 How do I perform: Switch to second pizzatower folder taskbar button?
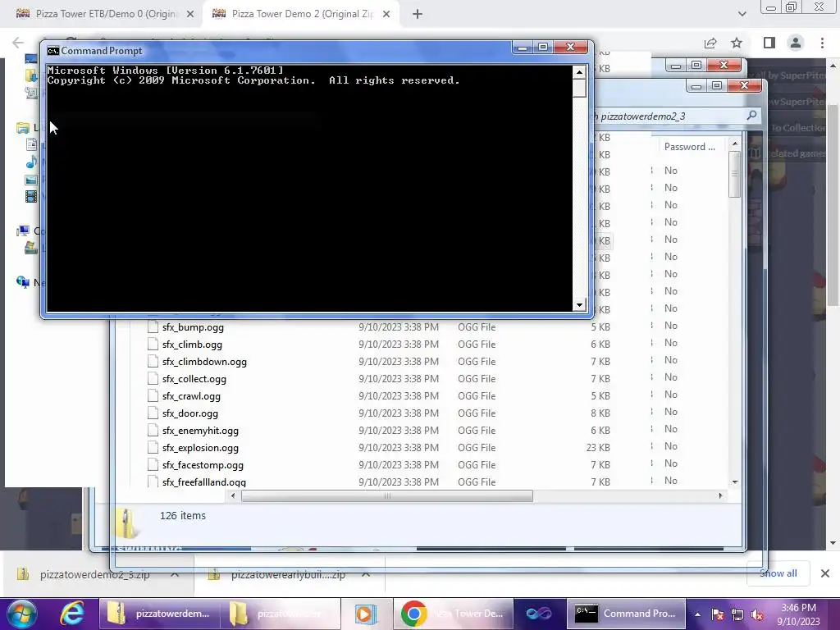pyautogui.click(x=281, y=614)
